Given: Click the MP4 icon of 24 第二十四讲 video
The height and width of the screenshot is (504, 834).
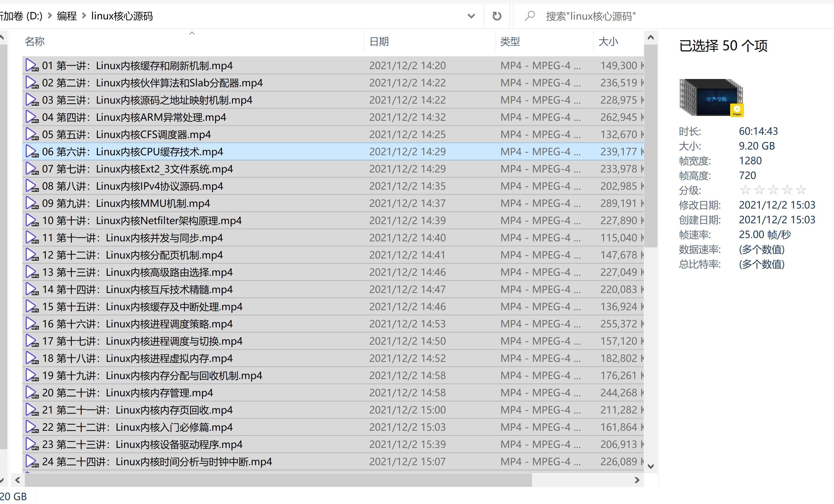Looking at the screenshot, I should coord(31,461).
